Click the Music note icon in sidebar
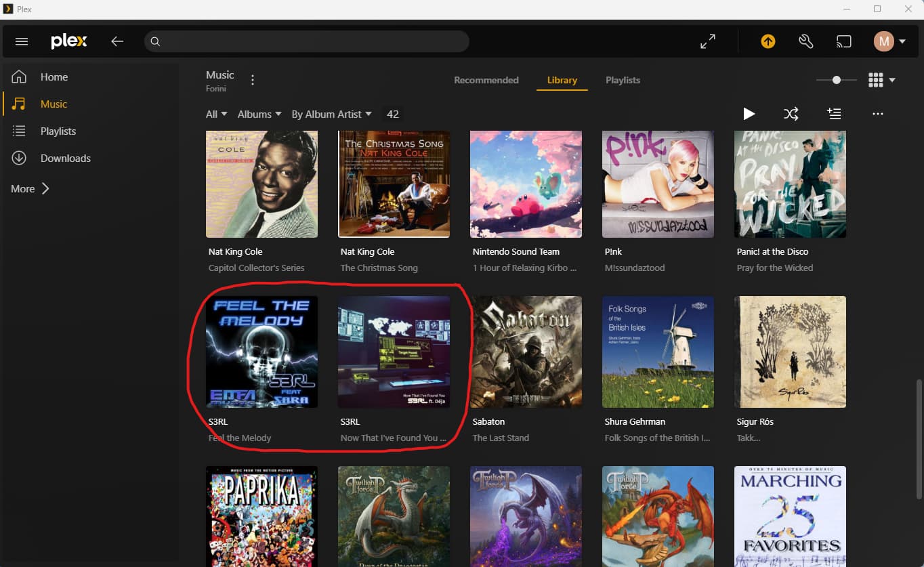The height and width of the screenshot is (567, 924). (19, 104)
